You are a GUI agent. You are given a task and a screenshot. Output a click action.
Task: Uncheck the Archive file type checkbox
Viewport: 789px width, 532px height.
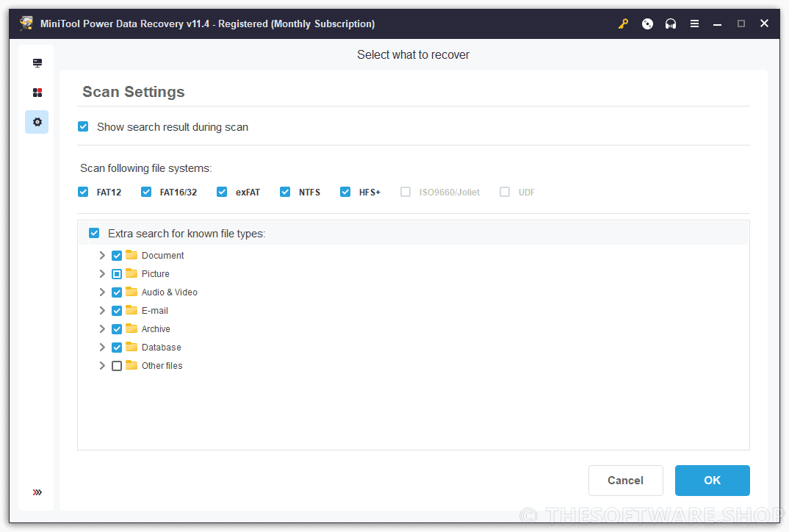[x=117, y=329]
